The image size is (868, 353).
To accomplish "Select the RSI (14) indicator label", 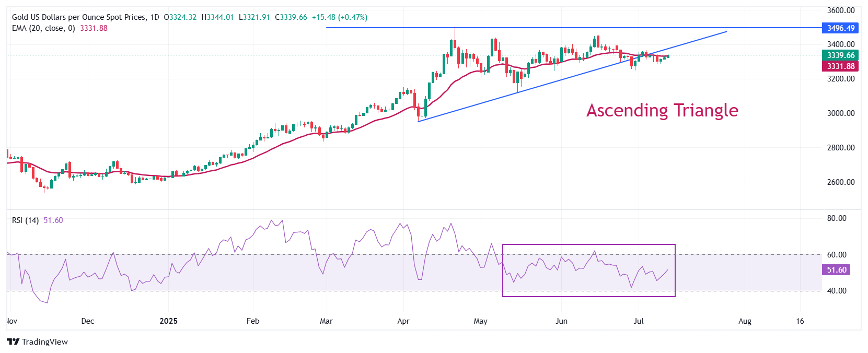I will click(x=25, y=220).
